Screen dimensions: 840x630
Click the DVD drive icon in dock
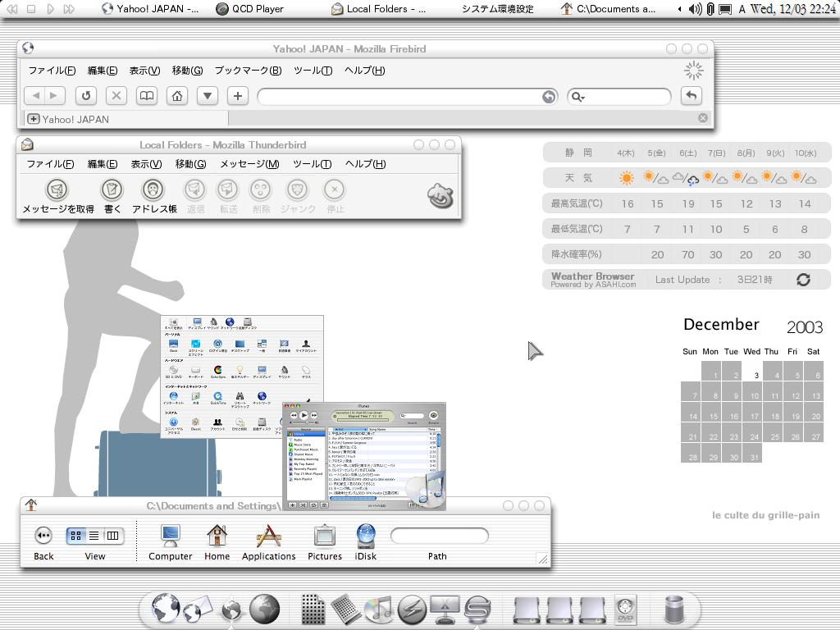(624, 609)
